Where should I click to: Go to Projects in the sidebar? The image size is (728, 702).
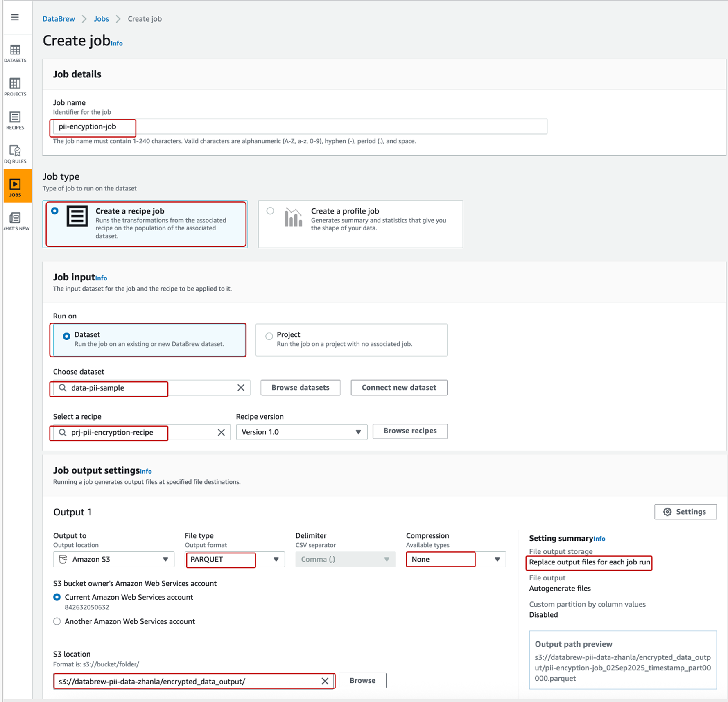point(15,87)
